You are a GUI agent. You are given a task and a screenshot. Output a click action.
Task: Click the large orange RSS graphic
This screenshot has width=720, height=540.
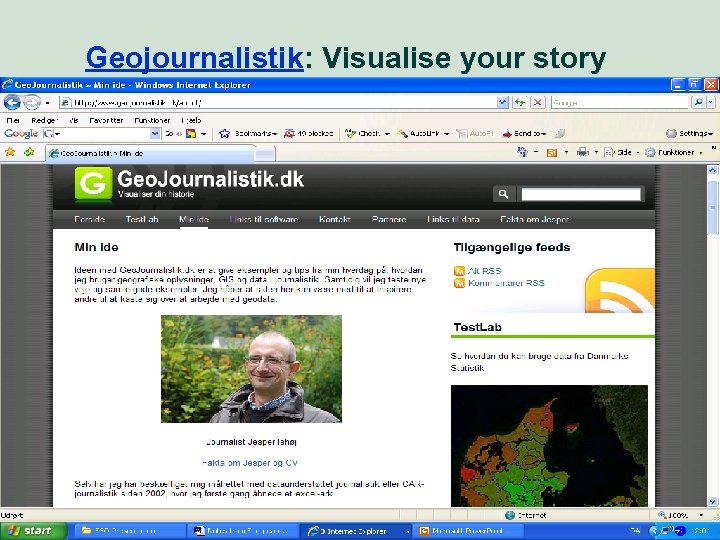coord(620,290)
